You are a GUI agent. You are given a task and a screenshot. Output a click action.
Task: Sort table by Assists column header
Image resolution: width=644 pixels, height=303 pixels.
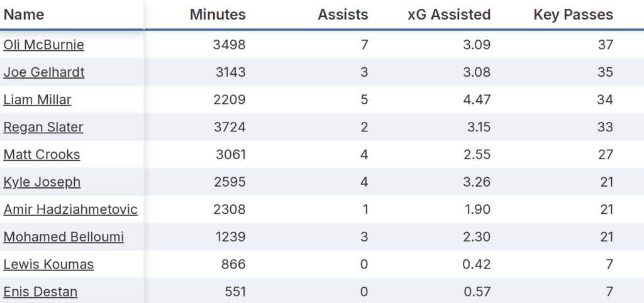click(343, 14)
